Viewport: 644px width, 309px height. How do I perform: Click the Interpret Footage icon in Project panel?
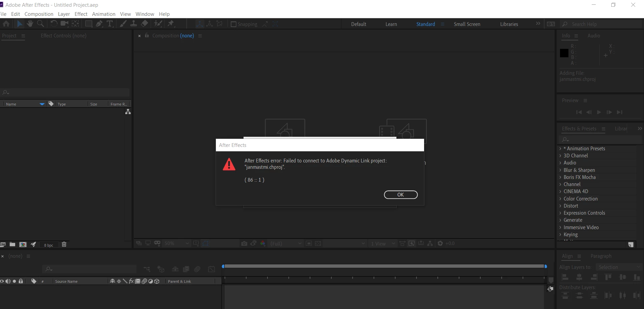[x=3, y=244]
